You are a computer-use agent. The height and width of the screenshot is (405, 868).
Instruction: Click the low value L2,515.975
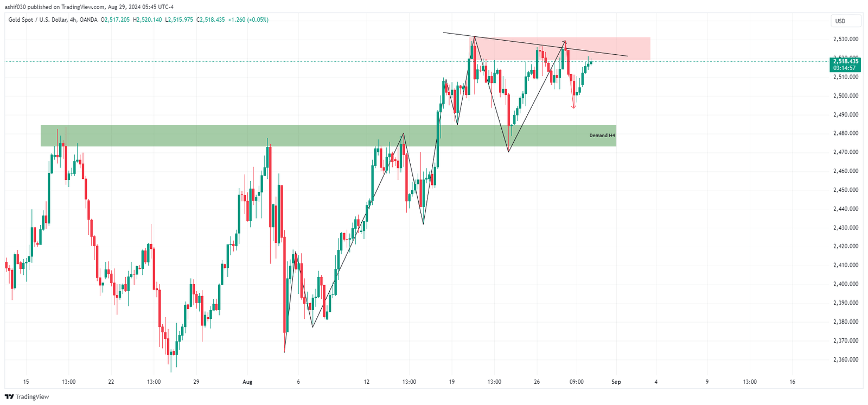point(178,20)
